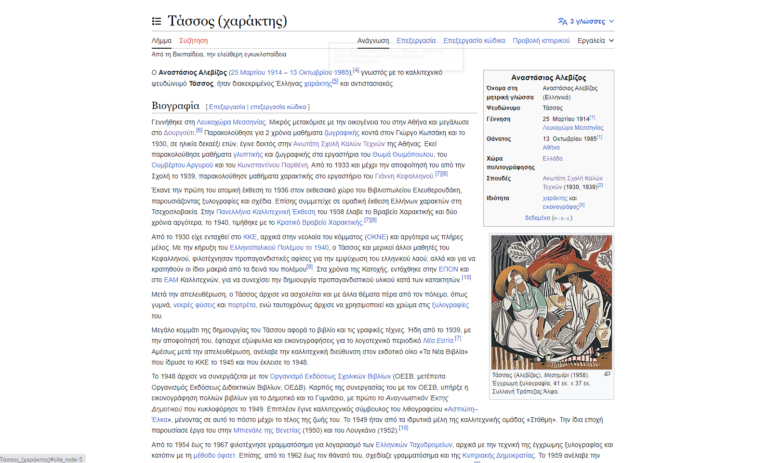Edit Βιογραφία section via Επεξεργασία link
Viewport: 768px width, 463px height.
coord(227,107)
